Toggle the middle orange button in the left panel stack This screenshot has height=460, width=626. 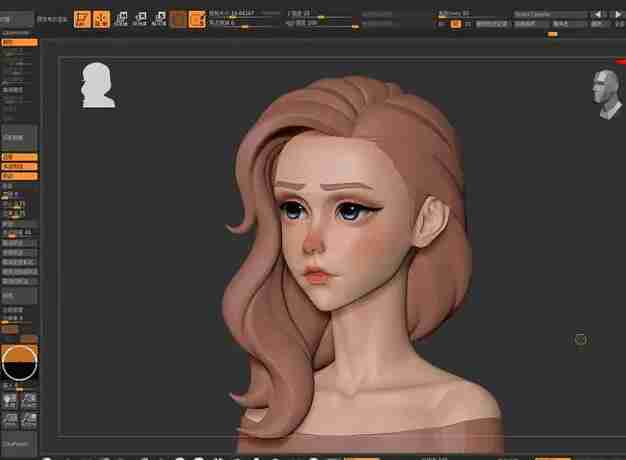click(19, 166)
